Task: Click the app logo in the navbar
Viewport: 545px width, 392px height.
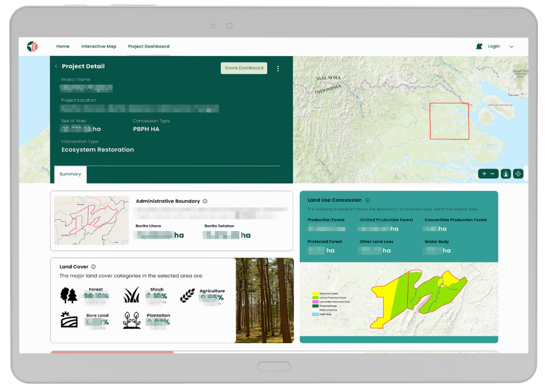Action: click(x=32, y=47)
